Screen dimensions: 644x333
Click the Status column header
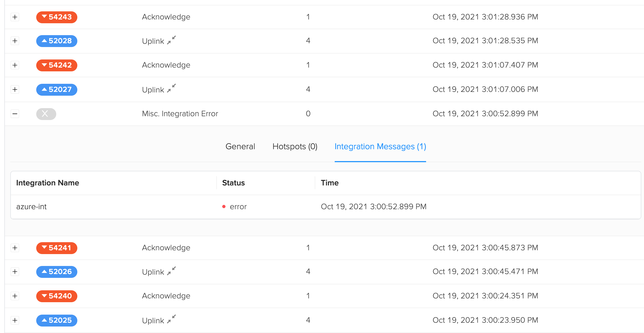point(233,183)
